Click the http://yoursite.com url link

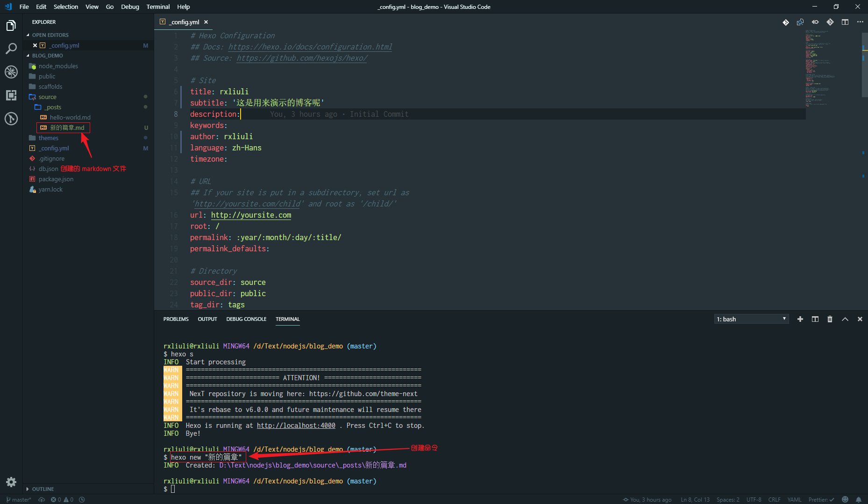[x=251, y=215]
